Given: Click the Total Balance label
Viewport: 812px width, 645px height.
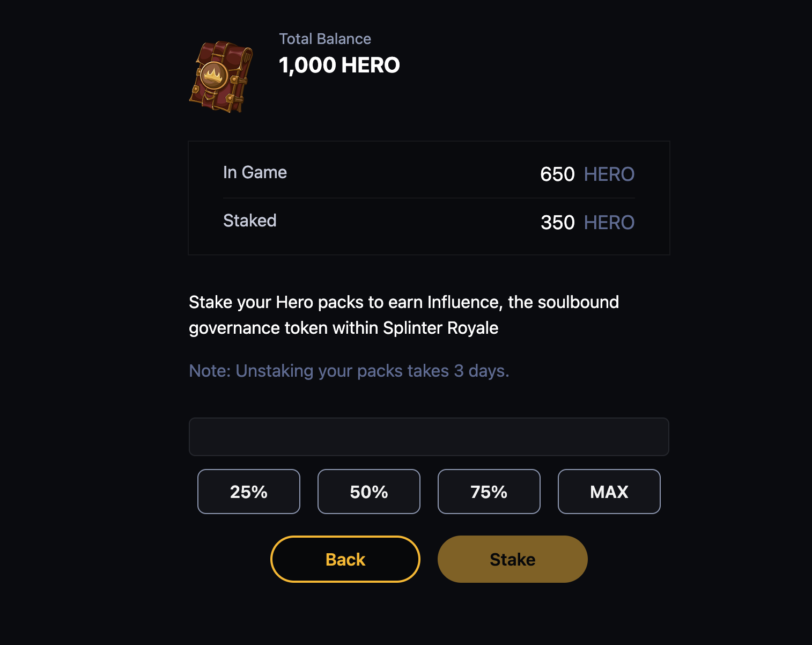Looking at the screenshot, I should [x=325, y=39].
